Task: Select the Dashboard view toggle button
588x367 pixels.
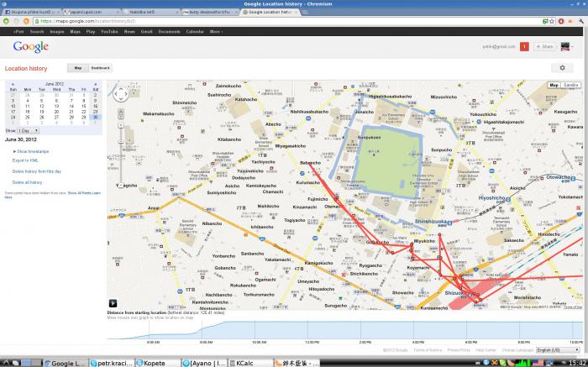Action: coord(100,68)
